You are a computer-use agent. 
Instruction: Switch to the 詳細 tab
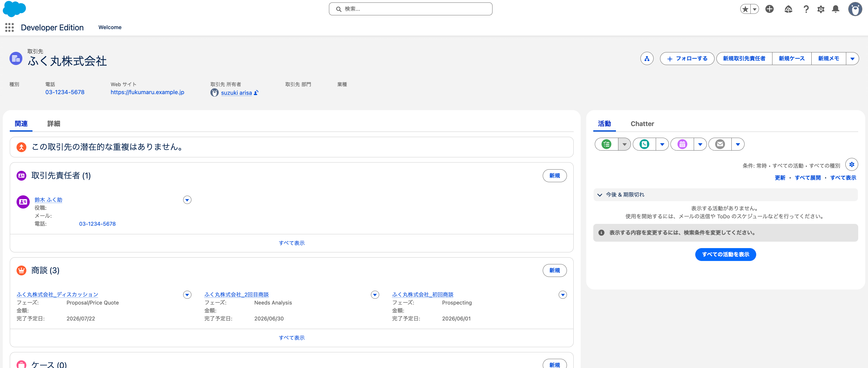(54, 124)
